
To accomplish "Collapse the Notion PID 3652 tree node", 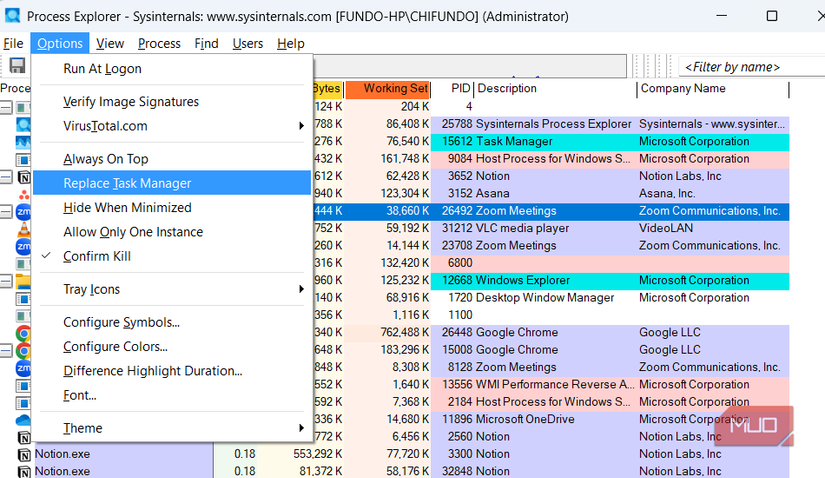I will pos(6,177).
